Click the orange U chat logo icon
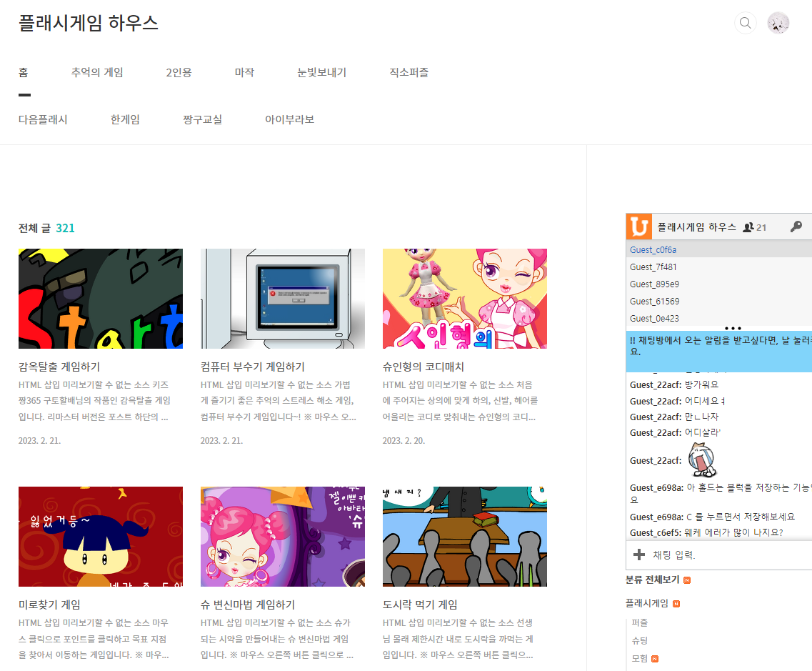 coord(638,227)
